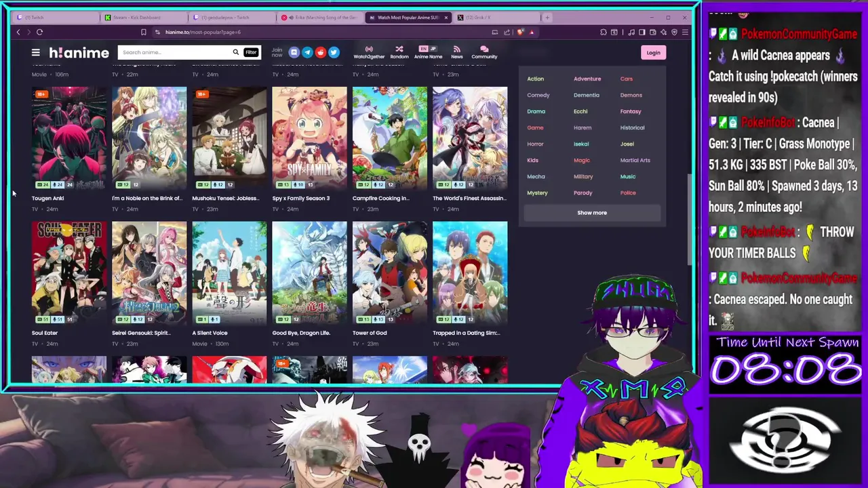Click Mushoku Tensei: Jobless... title
The width and height of the screenshot is (868, 488).
pyautogui.click(x=226, y=199)
